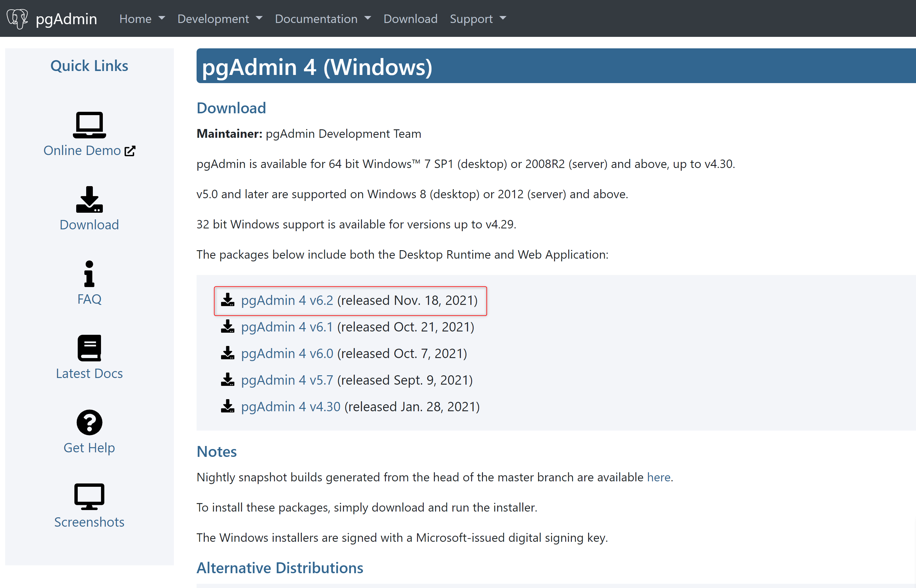The image size is (916, 588).
Task: Click the 'Alternative Distributions' heading
Action: coord(280,568)
